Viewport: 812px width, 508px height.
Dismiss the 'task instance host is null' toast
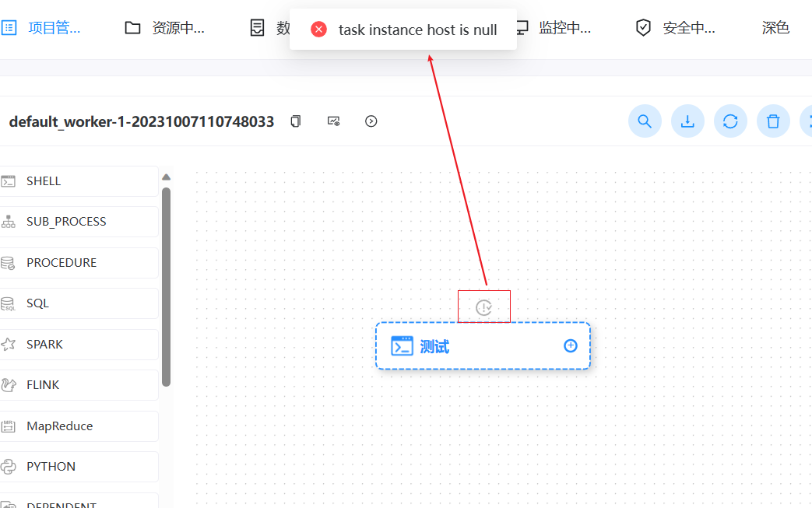pyautogui.click(x=319, y=28)
